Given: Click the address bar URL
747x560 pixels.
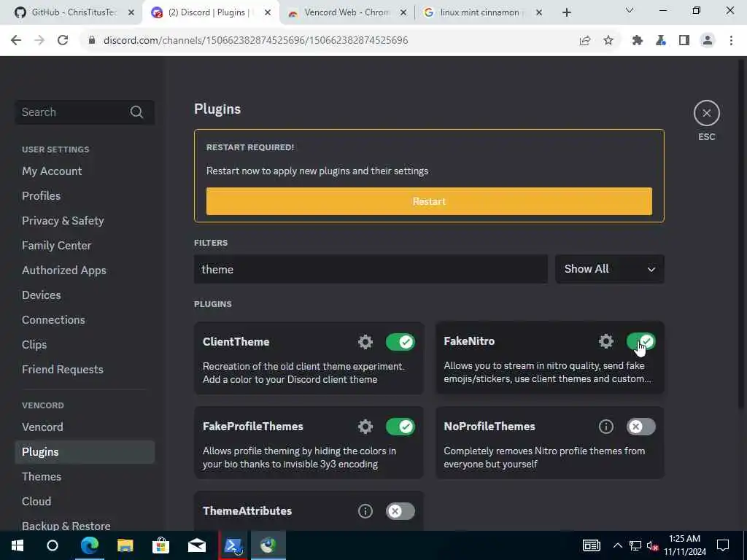Looking at the screenshot, I should [255, 41].
